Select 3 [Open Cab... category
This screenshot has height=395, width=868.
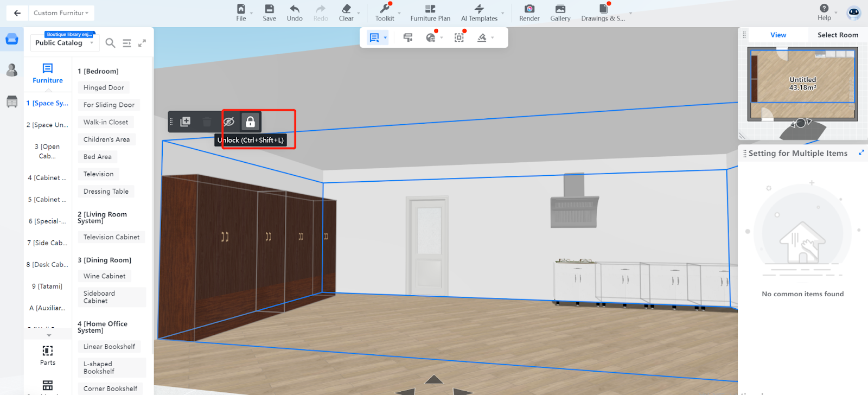pos(47,151)
